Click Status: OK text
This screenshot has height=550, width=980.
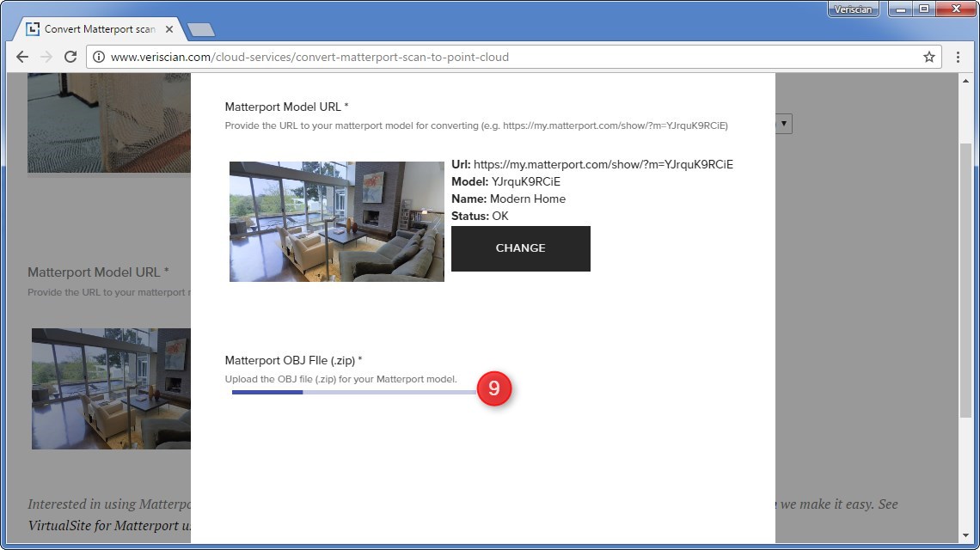tap(480, 217)
